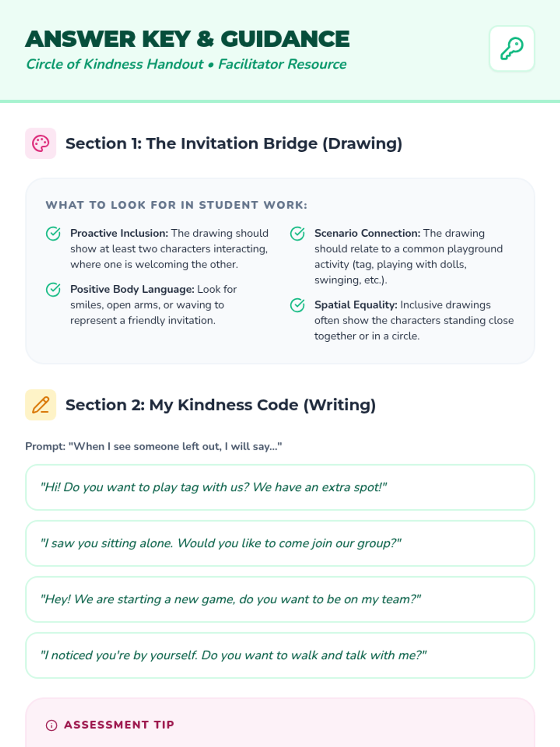This screenshot has width=560, height=747.
Task: Click the Answer Key & Guidance title
Action: click(x=188, y=39)
